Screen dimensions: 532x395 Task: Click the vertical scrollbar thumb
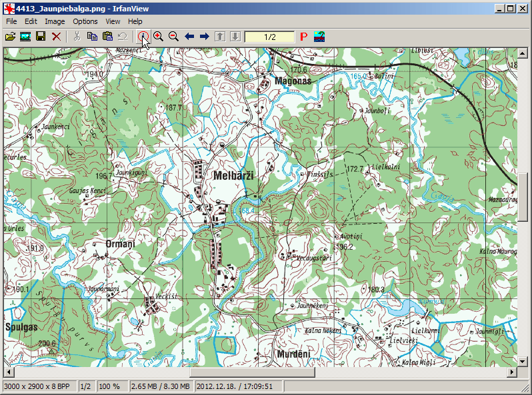point(522,197)
